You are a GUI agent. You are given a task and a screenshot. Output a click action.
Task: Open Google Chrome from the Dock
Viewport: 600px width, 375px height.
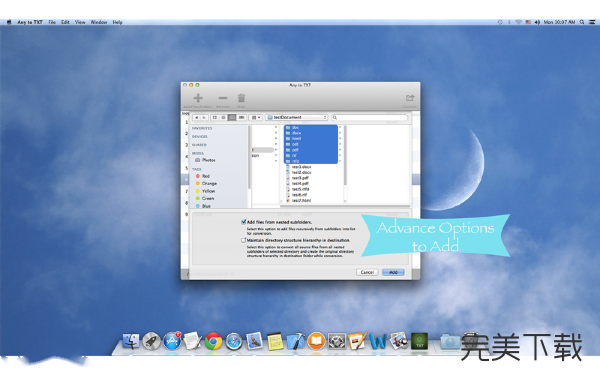pos(213,341)
